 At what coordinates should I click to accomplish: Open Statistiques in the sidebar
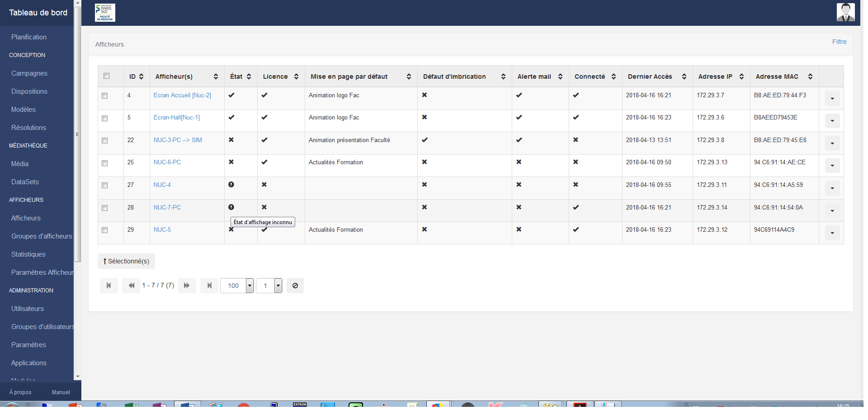click(x=28, y=254)
